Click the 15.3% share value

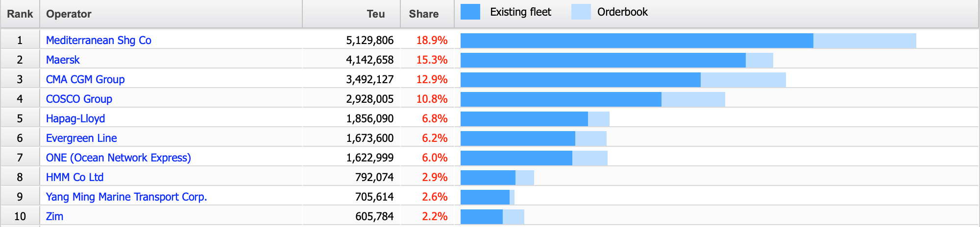(x=432, y=60)
